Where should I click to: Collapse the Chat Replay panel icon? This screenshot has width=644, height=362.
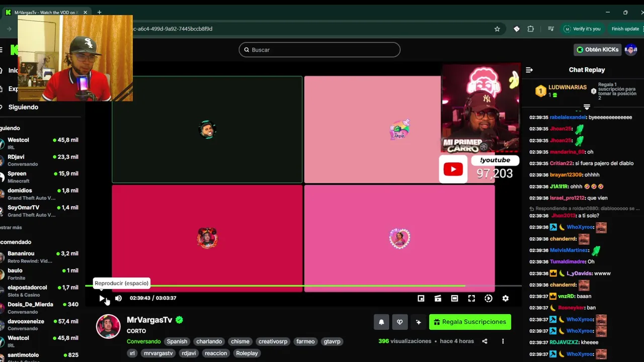[x=529, y=70]
